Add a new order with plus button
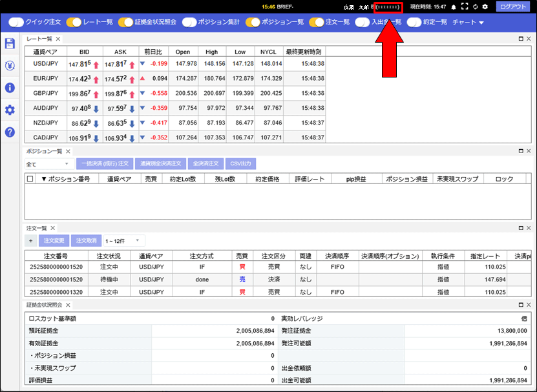The width and height of the screenshot is (537, 392). click(30, 240)
